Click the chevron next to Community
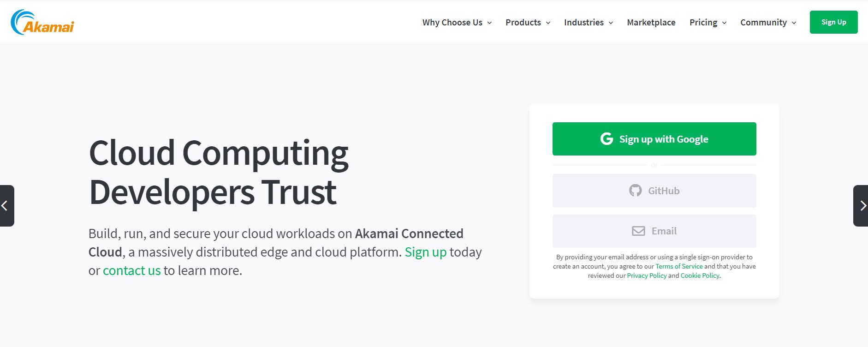Screen dimensions: 868x347 pyautogui.click(x=794, y=23)
